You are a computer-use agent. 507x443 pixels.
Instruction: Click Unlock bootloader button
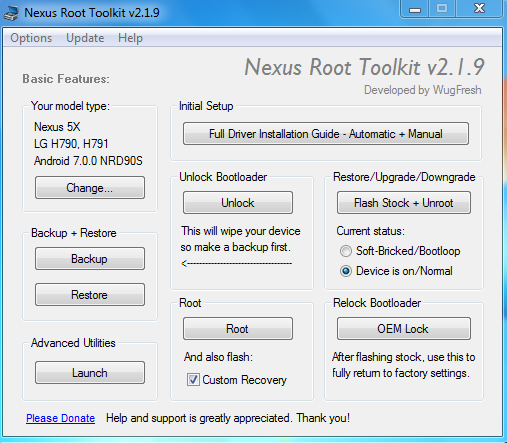(238, 203)
